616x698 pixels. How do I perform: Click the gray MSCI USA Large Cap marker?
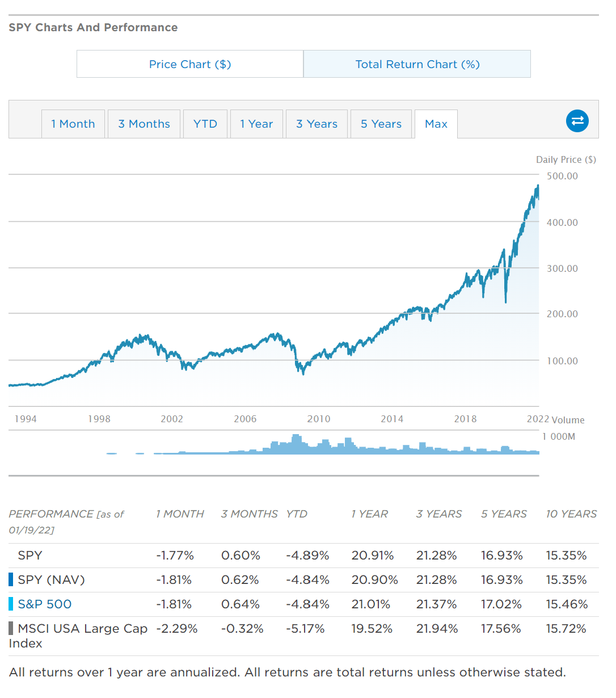pyautogui.click(x=11, y=629)
